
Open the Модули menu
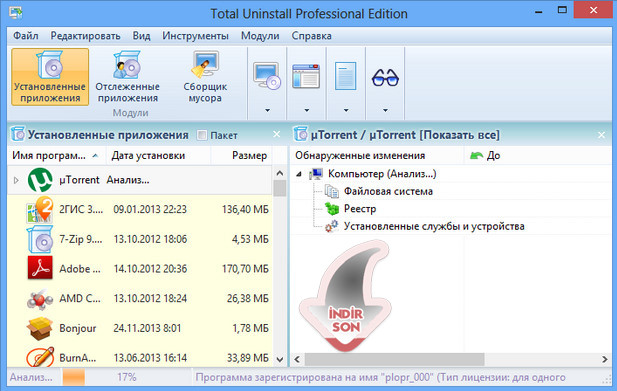coord(260,36)
